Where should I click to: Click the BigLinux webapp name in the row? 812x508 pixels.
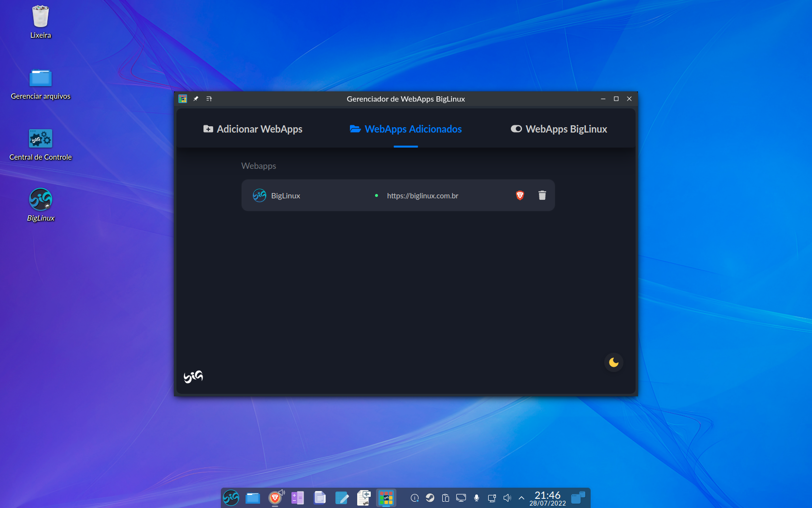(286, 196)
